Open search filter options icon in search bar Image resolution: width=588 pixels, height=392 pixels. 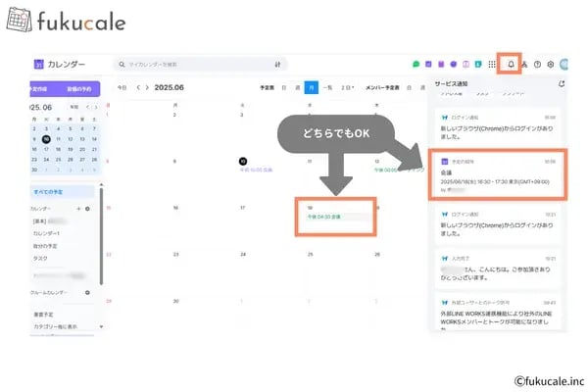coord(277,65)
